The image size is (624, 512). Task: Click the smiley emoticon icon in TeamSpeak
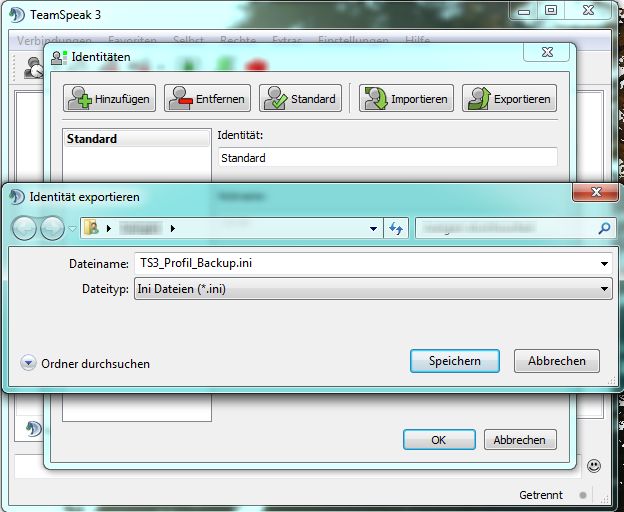coord(593,465)
